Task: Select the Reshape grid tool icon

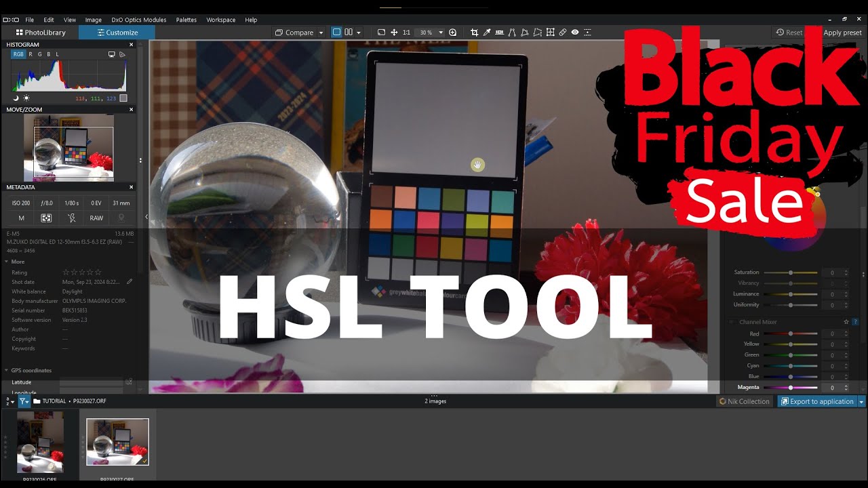Action: [550, 33]
